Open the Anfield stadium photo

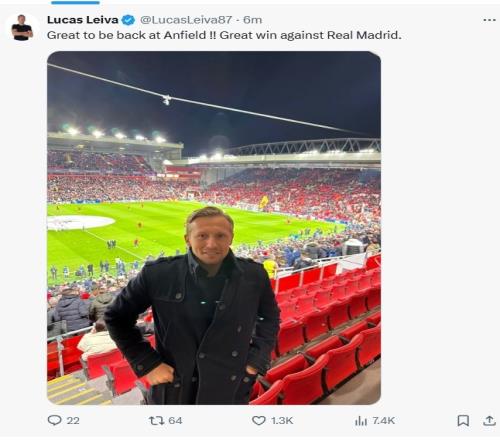click(x=214, y=228)
